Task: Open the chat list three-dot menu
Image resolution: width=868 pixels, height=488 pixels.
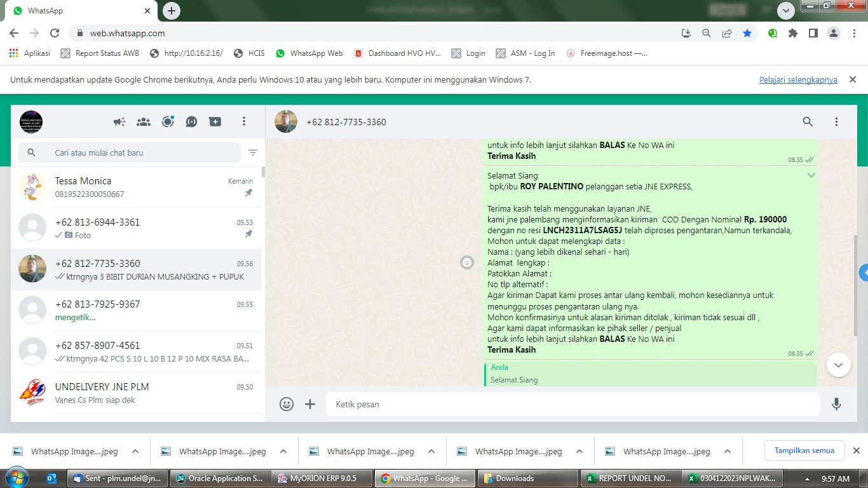Action: coord(244,121)
